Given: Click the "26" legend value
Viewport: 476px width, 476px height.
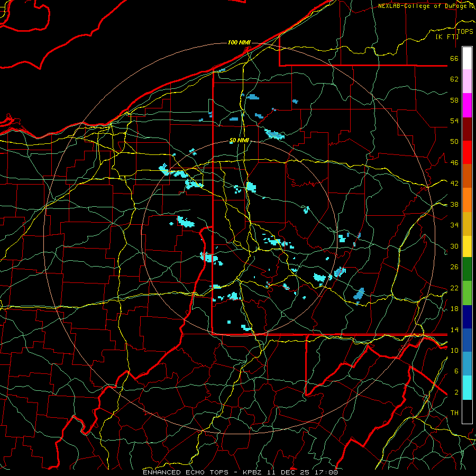Looking at the screenshot, I should coord(454,267).
